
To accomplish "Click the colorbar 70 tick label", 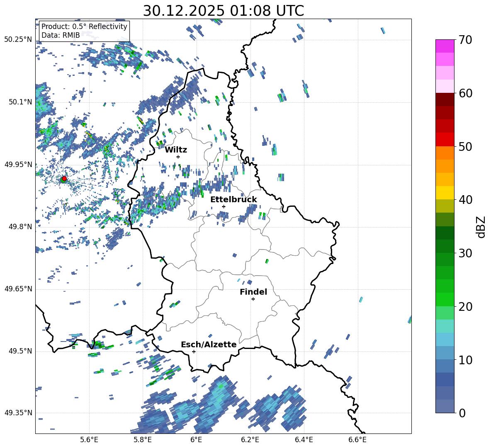I will tap(465, 40).
